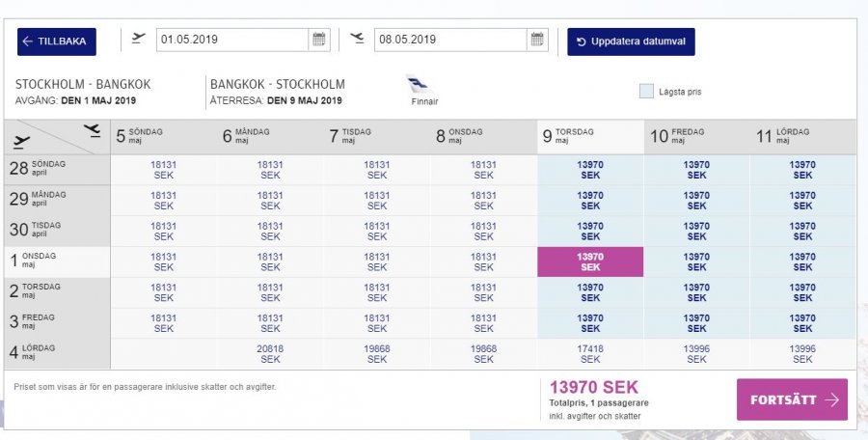The height and width of the screenshot is (440, 868).
Task: Choose the highlighted 13970 SEK selected fare
Action: pyautogui.click(x=589, y=261)
